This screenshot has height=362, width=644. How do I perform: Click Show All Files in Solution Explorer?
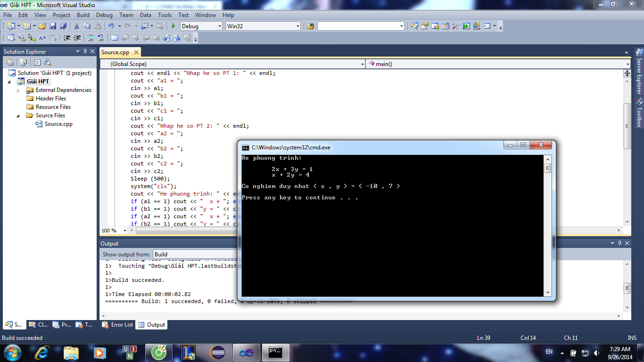coord(23,62)
